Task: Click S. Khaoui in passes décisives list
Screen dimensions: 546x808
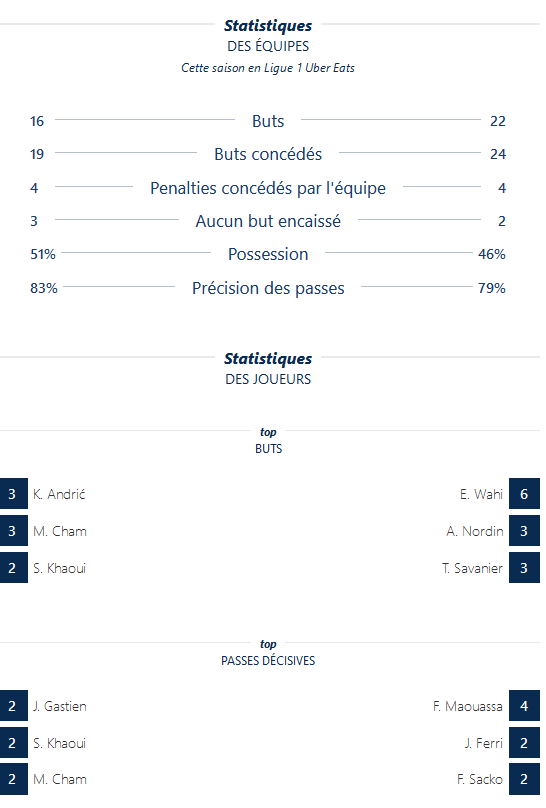Action: pos(59,743)
